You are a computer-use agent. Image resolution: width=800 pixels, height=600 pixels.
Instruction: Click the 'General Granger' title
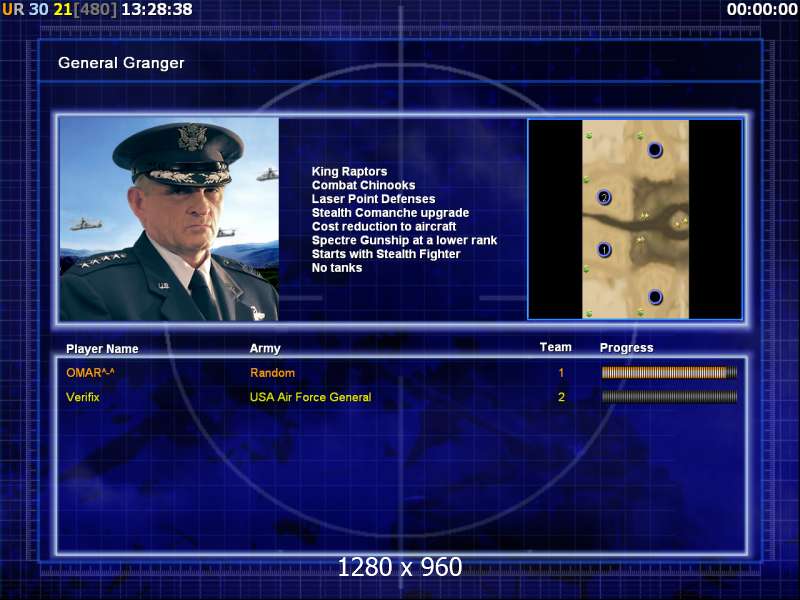[121, 63]
